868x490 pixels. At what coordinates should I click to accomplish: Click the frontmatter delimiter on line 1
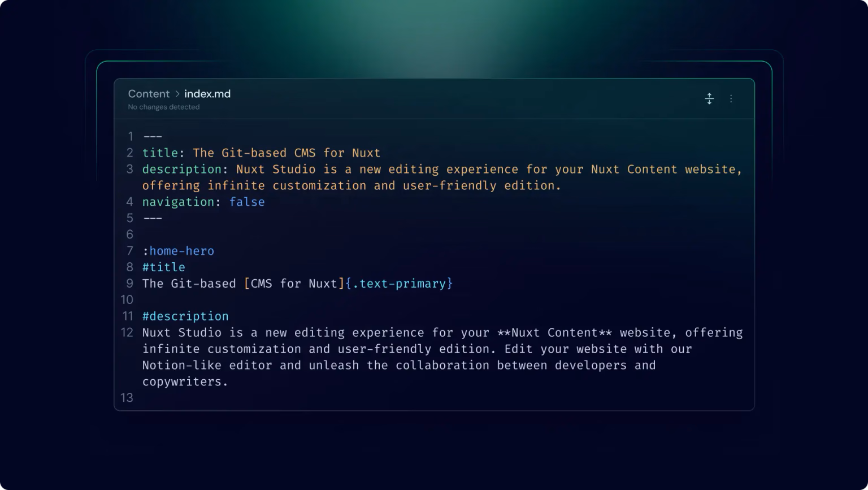click(x=152, y=136)
